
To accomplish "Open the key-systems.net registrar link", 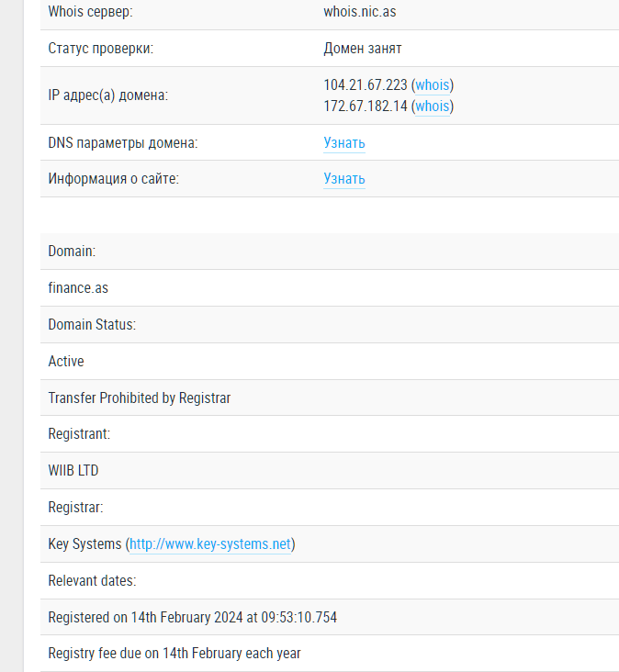I will point(210,544).
